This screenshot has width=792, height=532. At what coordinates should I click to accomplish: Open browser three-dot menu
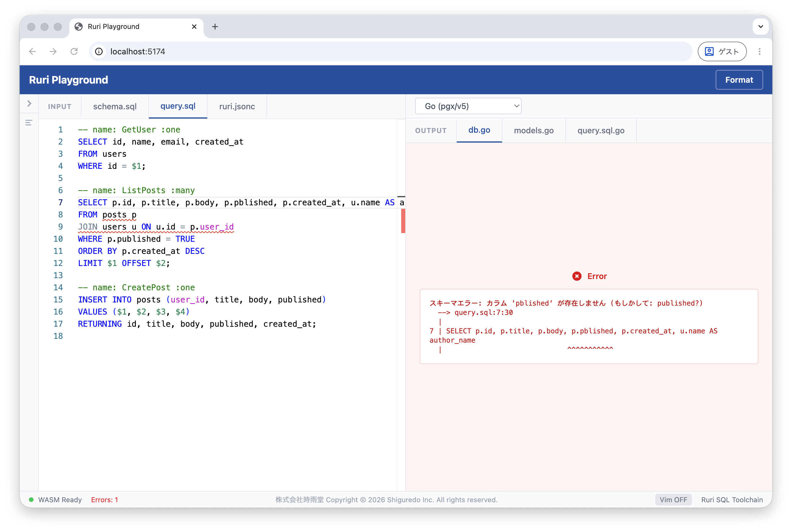point(759,51)
